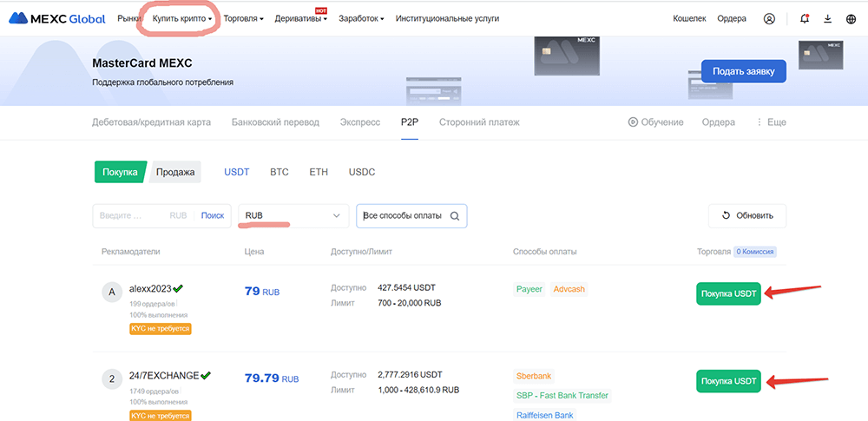Click the avatar of 24/7EXCHANGE

tap(112, 378)
